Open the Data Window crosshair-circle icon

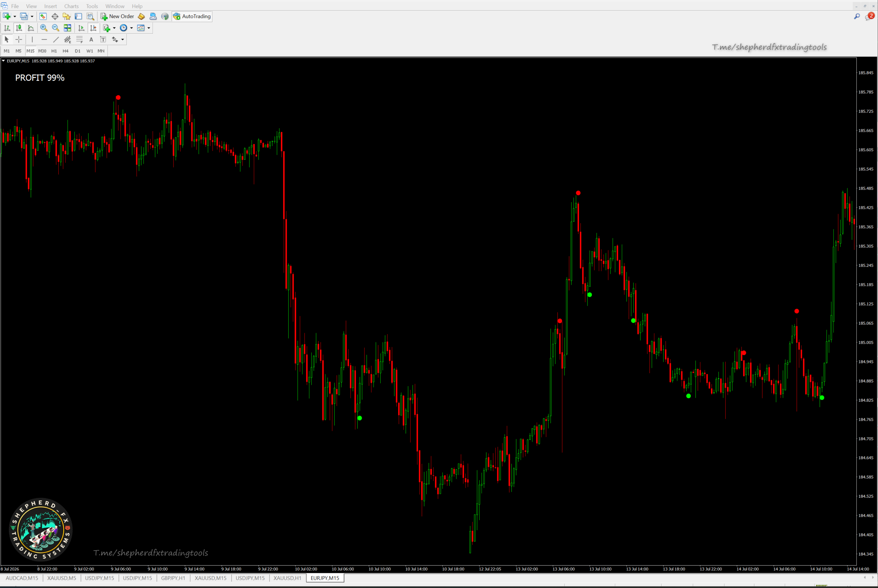pos(55,16)
